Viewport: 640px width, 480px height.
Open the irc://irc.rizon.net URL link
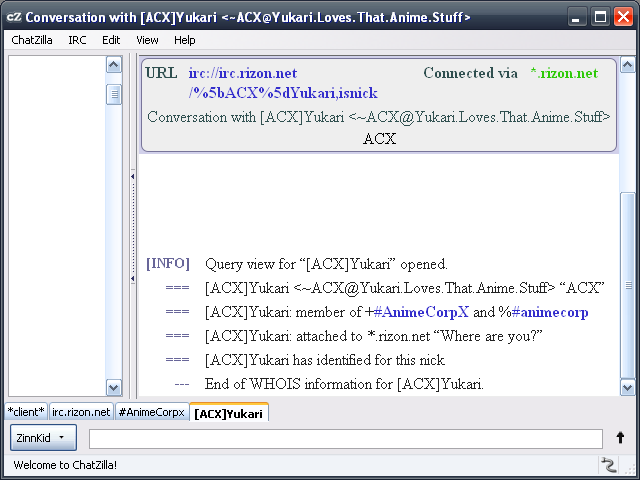point(242,73)
